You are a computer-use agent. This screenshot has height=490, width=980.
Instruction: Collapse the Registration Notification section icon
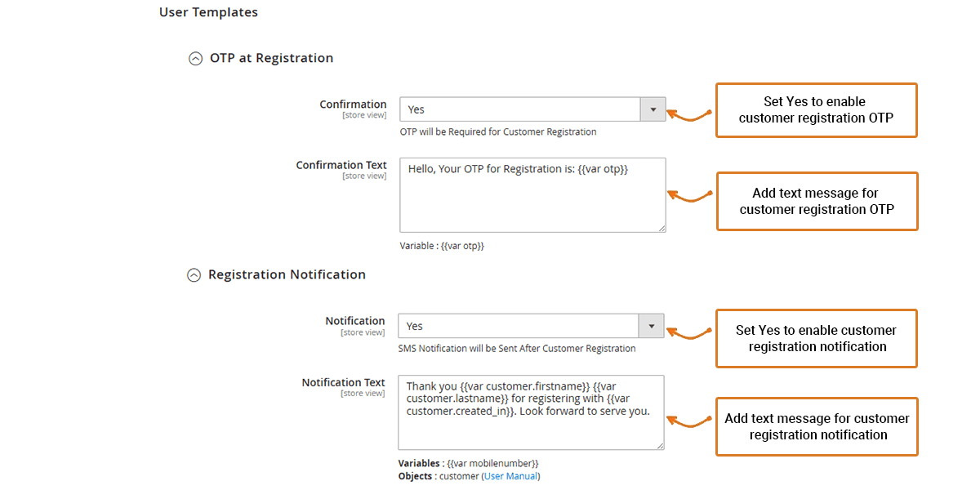point(194,275)
